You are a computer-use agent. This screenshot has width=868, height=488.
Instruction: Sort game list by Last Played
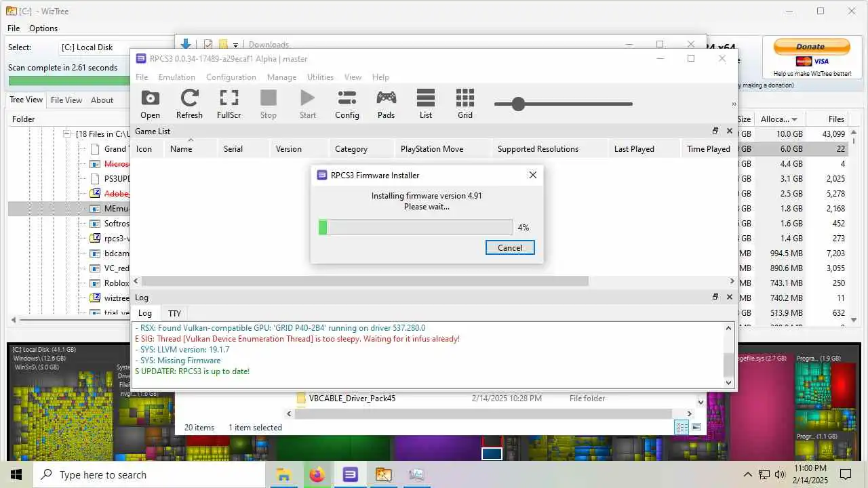(x=644, y=148)
